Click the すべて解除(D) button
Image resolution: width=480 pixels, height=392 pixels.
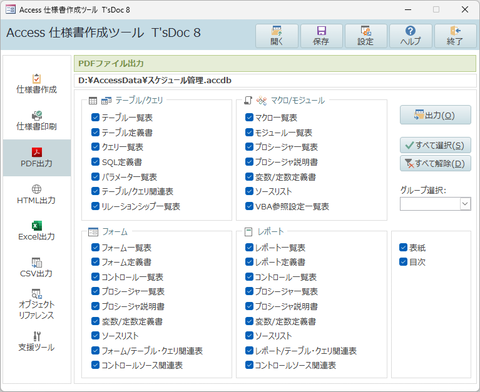coord(435,164)
